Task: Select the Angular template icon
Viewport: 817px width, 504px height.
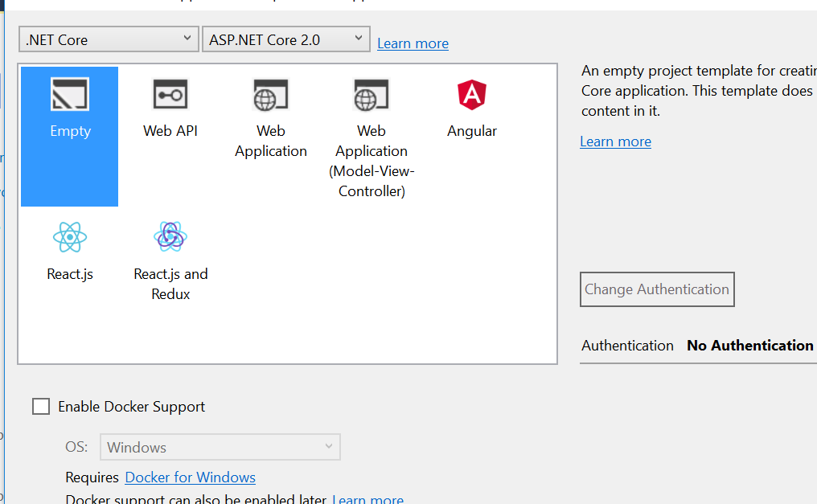Action: pos(471,95)
